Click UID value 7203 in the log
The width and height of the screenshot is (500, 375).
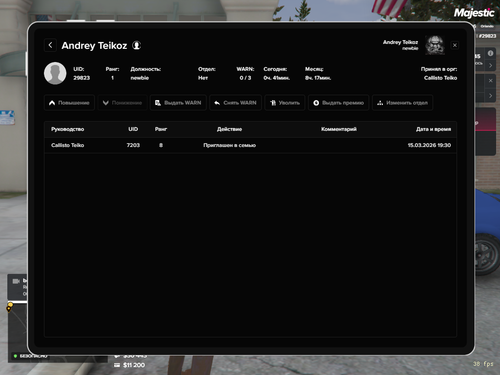pyautogui.click(x=133, y=145)
